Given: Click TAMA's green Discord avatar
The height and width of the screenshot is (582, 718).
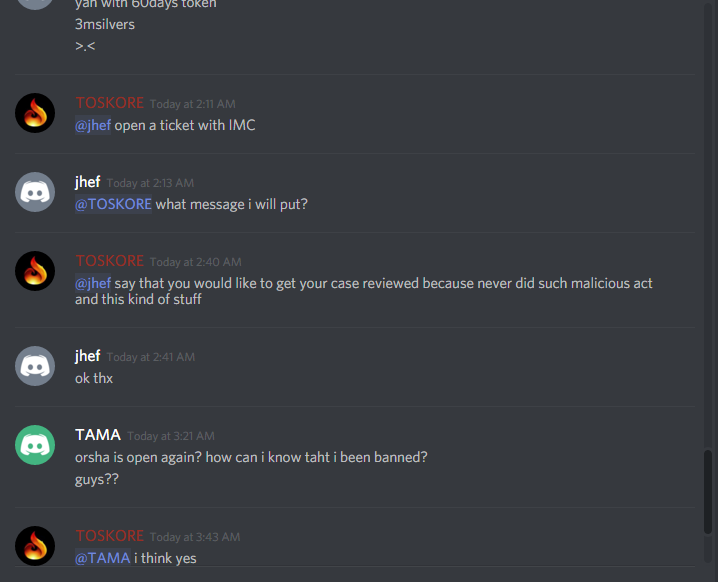Looking at the screenshot, I should 35,445.
